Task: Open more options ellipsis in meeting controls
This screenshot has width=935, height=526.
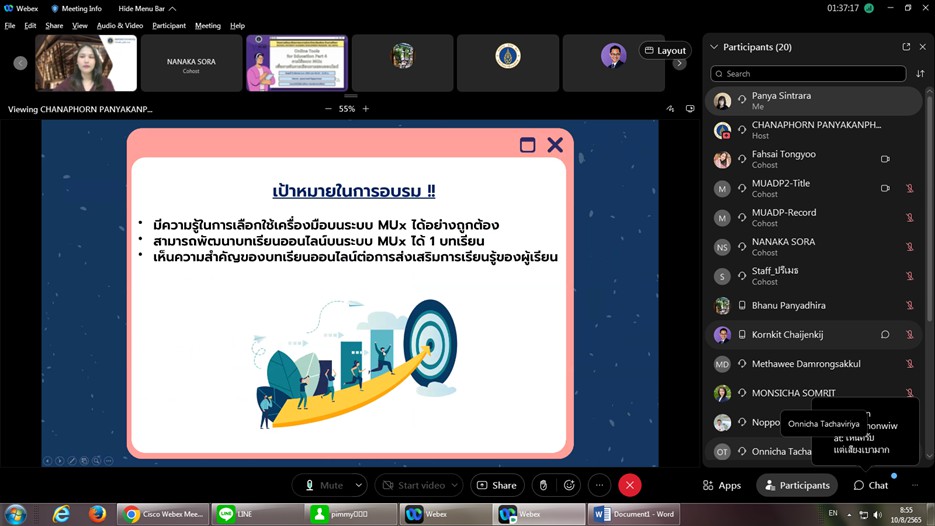Action: 599,485
